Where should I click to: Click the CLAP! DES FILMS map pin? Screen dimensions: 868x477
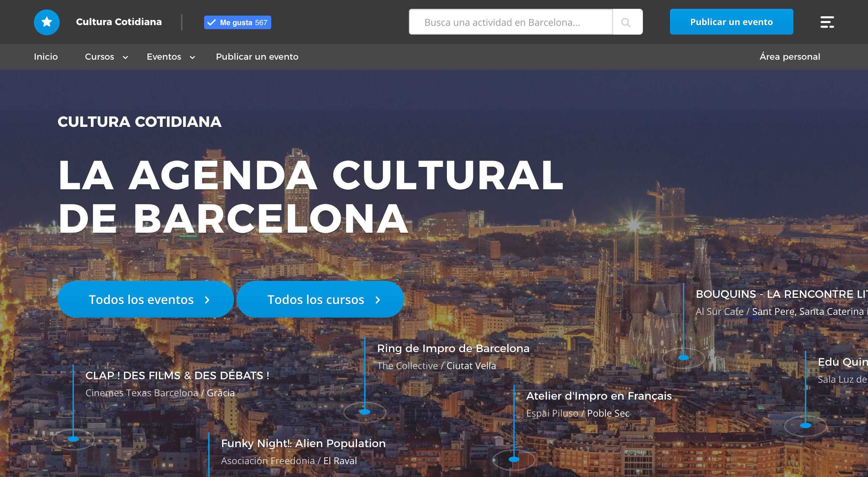click(73, 439)
